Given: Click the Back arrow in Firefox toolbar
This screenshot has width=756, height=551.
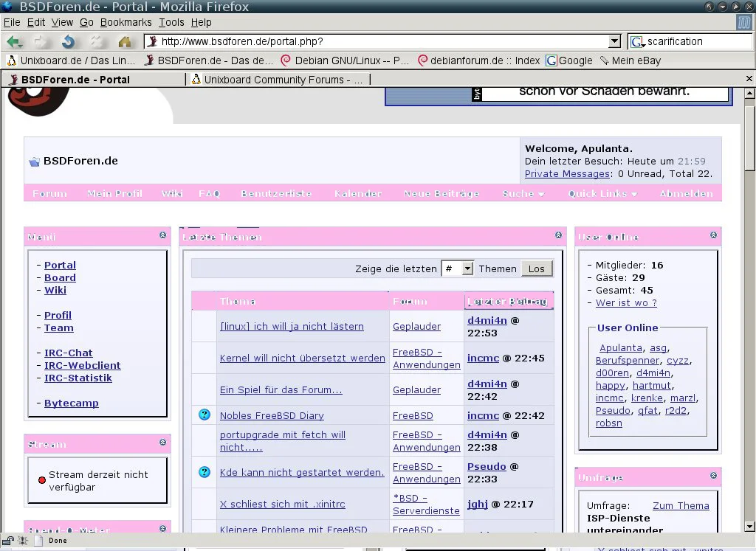Looking at the screenshot, I should click(15, 42).
